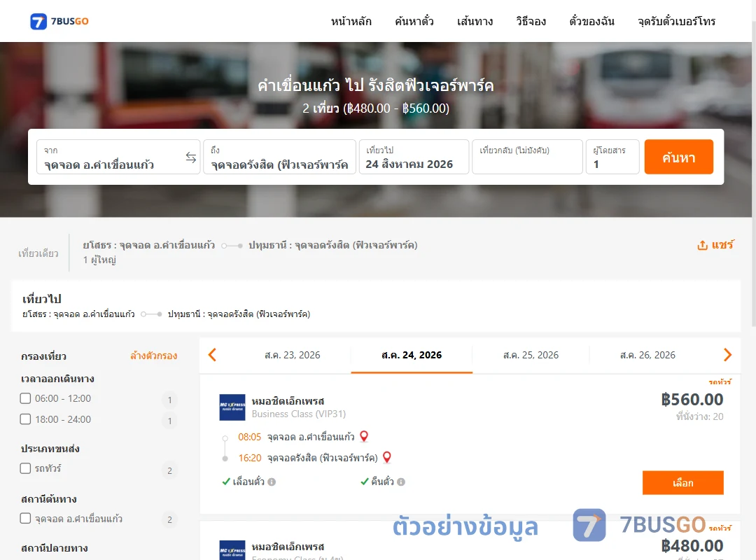Select date tab ส.ค. 24, 2026

click(x=412, y=355)
